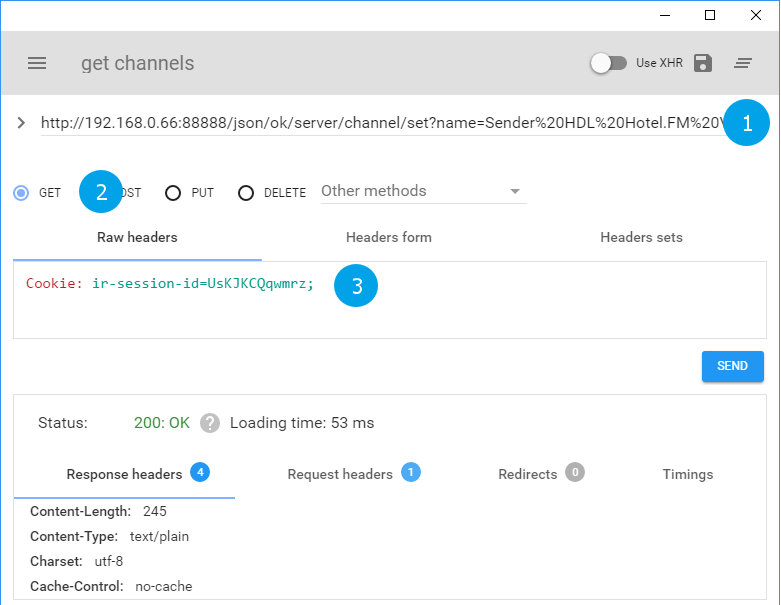Click the 200: OK status text
This screenshot has width=781, height=605.
(x=162, y=423)
